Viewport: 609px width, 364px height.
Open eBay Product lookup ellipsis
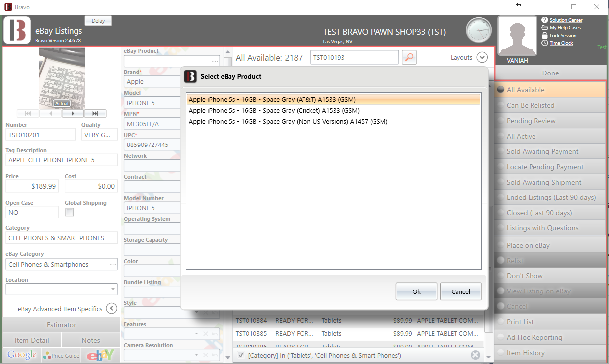pyautogui.click(x=215, y=61)
